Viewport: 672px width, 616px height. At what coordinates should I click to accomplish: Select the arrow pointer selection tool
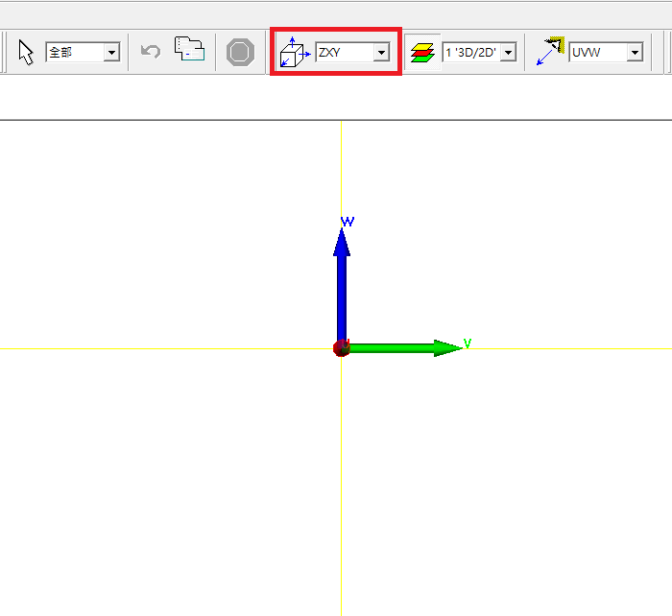pos(26,52)
